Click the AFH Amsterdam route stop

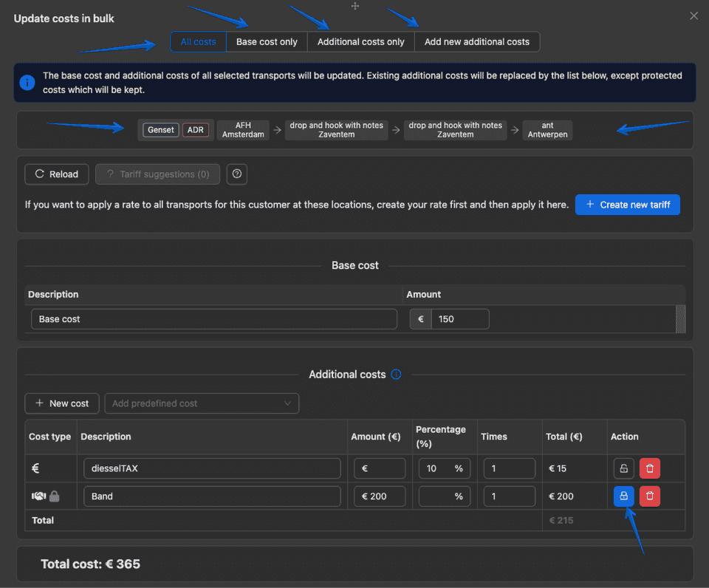click(243, 130)
